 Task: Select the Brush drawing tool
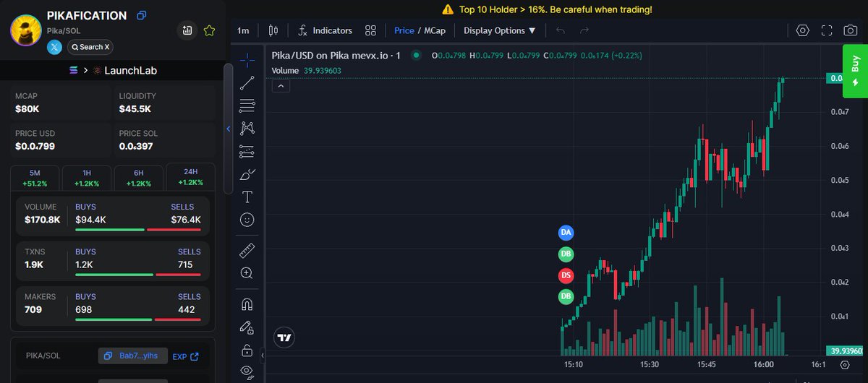(247, 174)
